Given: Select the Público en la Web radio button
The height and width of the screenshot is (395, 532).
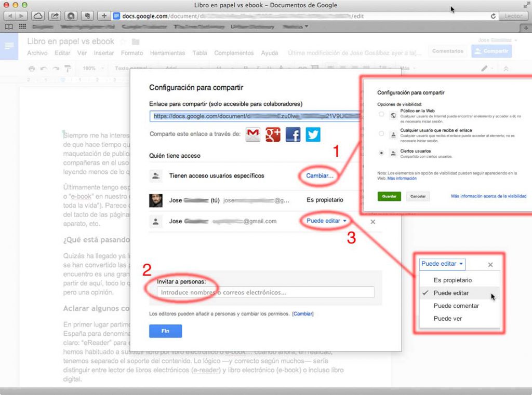Looking at the screenshot, I should 381,114.
